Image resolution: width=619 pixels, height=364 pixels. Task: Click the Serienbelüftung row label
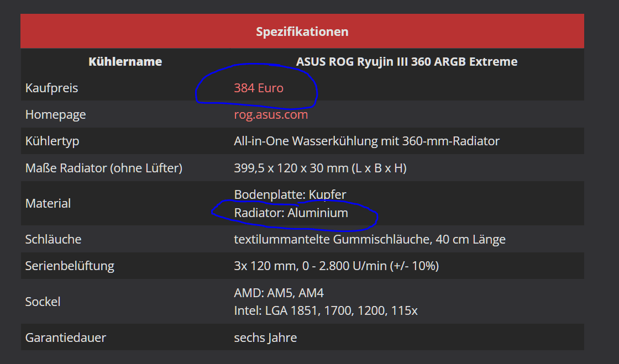click(x=70, y=266)
